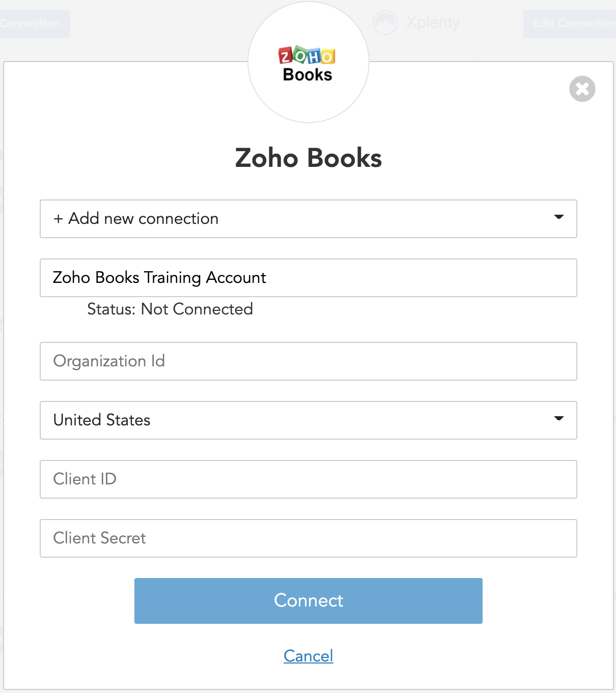Click the Zoho Books logo icon
The image size is (616, 693).
coord(308,63)
